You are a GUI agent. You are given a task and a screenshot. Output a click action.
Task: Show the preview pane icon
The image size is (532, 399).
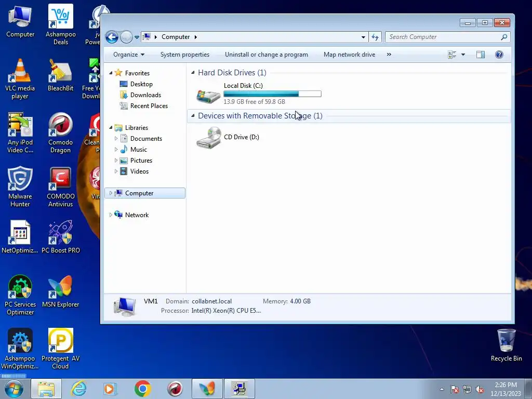coord(481,55)
